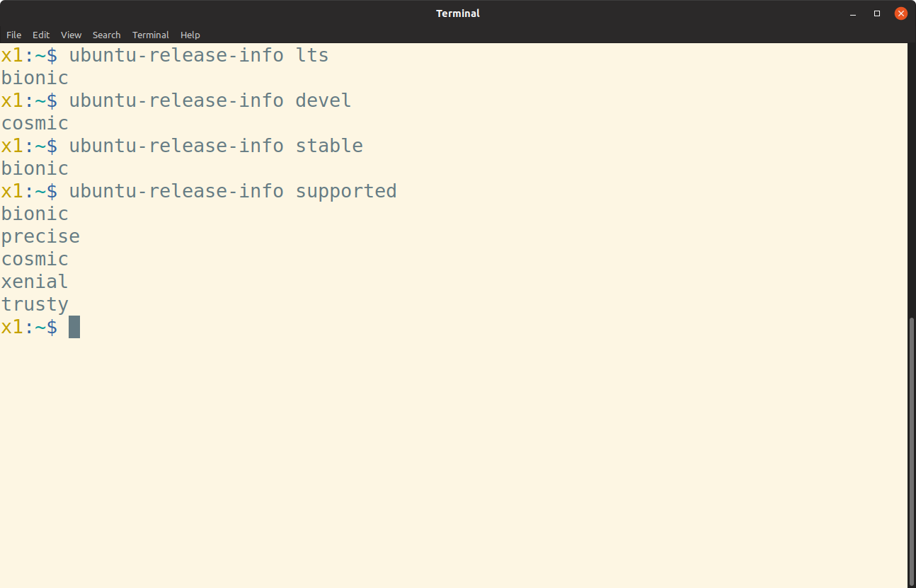
Task: Click the 'ubuntu-release-info supported' command text
Action: tap(233, 191)
